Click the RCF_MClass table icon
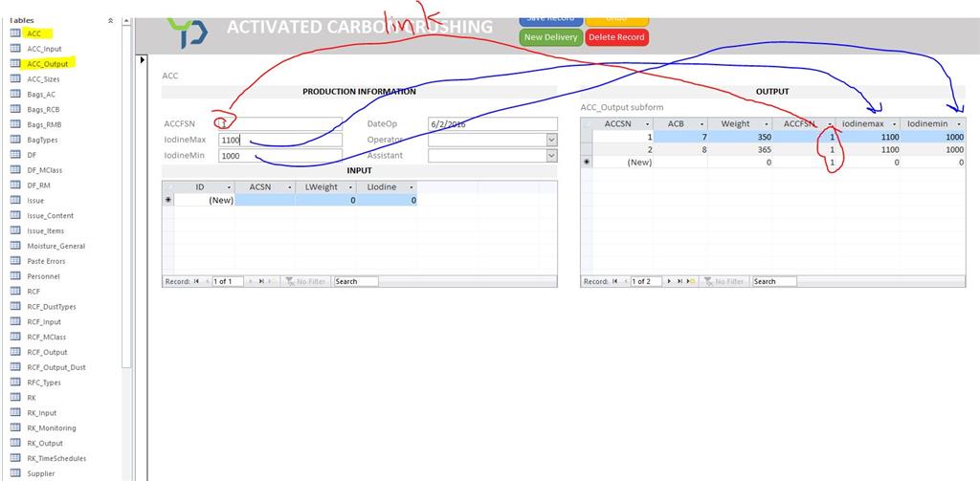Screen dimensions: 980x481 click(15, 337)
